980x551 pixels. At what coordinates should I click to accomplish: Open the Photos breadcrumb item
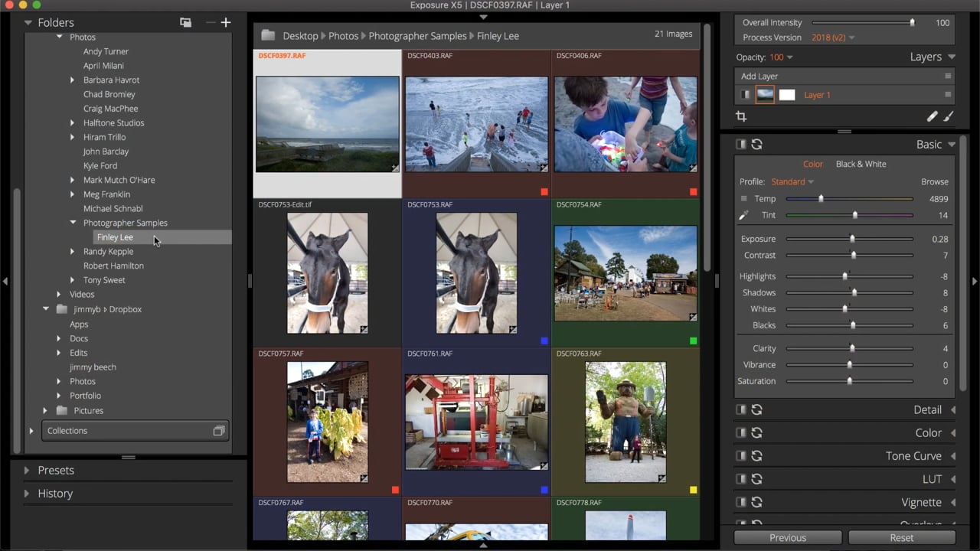344,36
